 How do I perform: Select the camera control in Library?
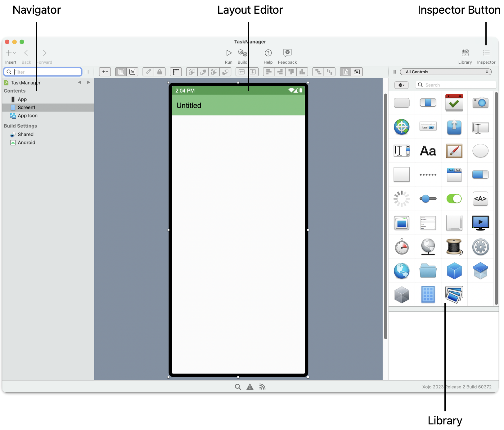pyautogui.click(x=480, y=103)
